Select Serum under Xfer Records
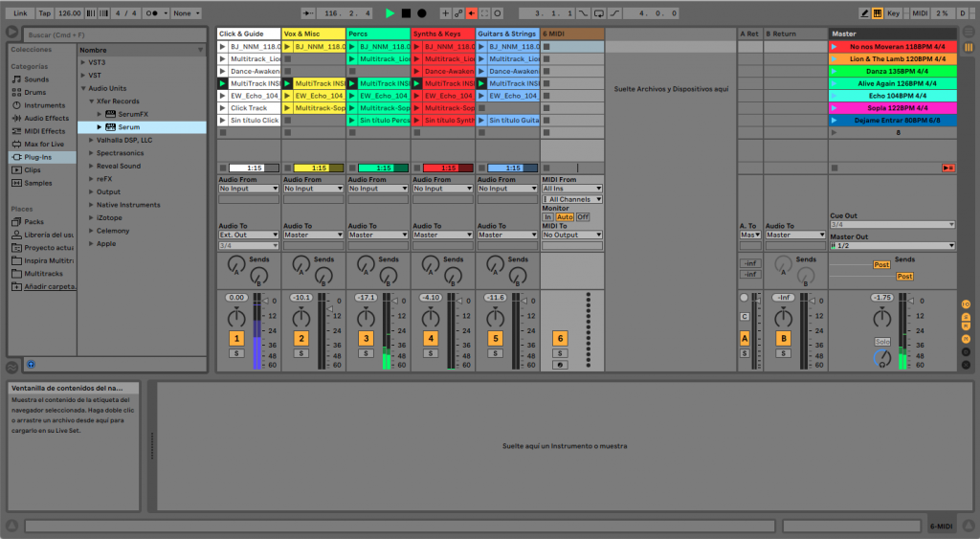 tap(128, 127)
